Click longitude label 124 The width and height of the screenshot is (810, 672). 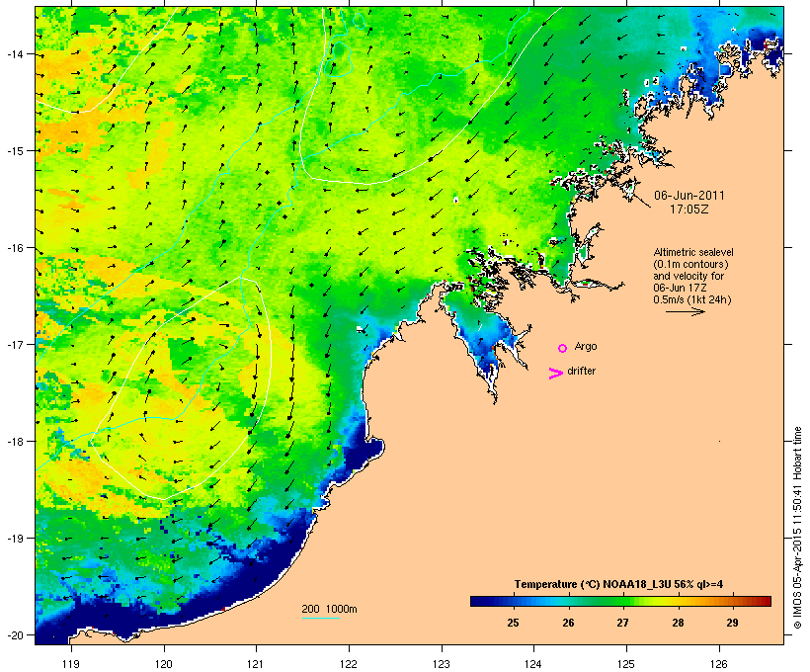coord(533,664)
